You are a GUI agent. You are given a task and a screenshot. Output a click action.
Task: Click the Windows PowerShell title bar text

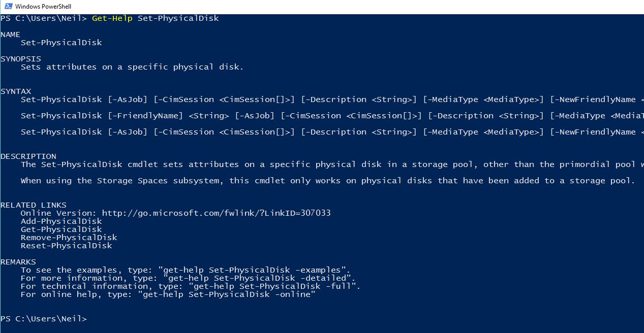pyautogui.click(x=43, y=7)
